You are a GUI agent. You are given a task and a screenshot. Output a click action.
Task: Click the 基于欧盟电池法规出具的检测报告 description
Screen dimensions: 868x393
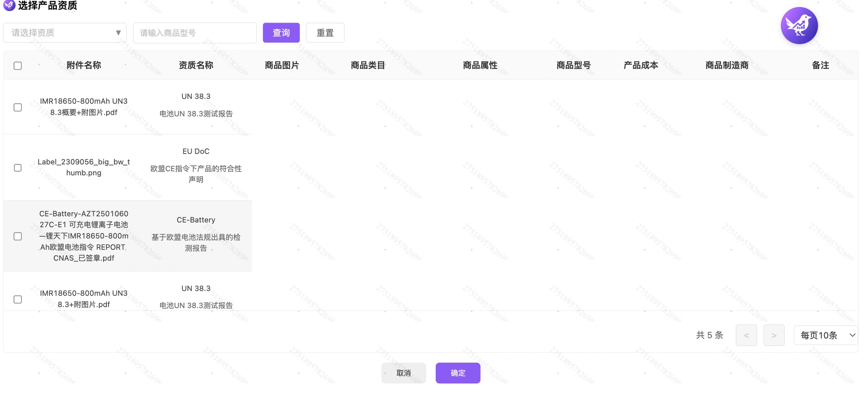(196, 243)
